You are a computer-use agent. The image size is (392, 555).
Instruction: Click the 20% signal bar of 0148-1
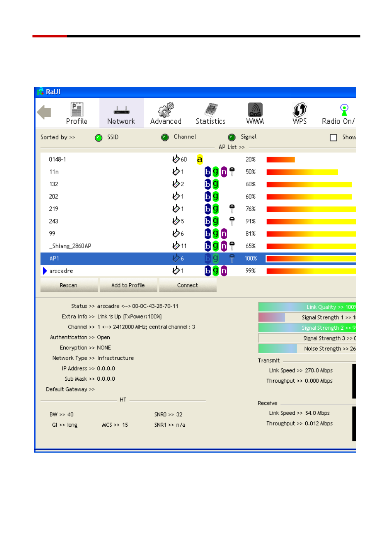tap(281, 160)
